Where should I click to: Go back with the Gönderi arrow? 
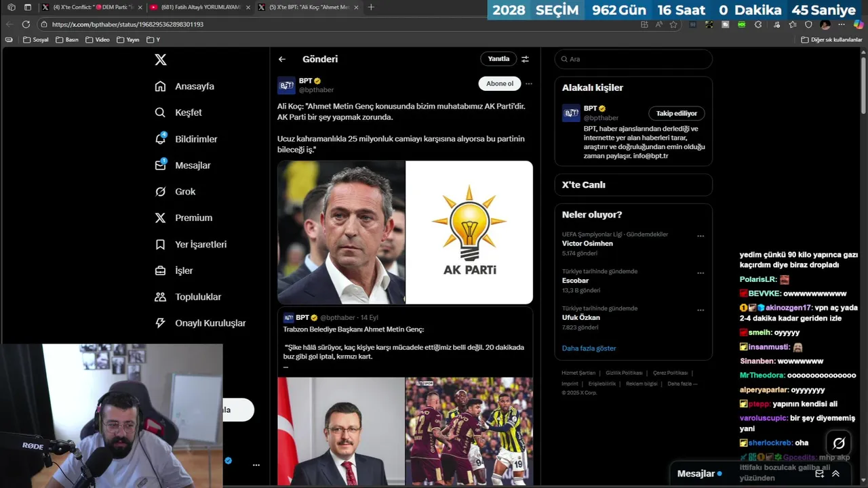point(282,59)
